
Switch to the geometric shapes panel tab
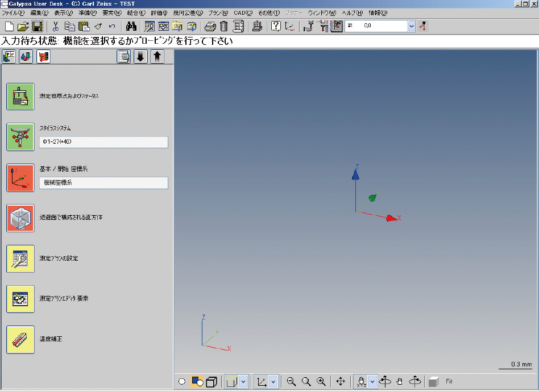(x=26, y=56)
